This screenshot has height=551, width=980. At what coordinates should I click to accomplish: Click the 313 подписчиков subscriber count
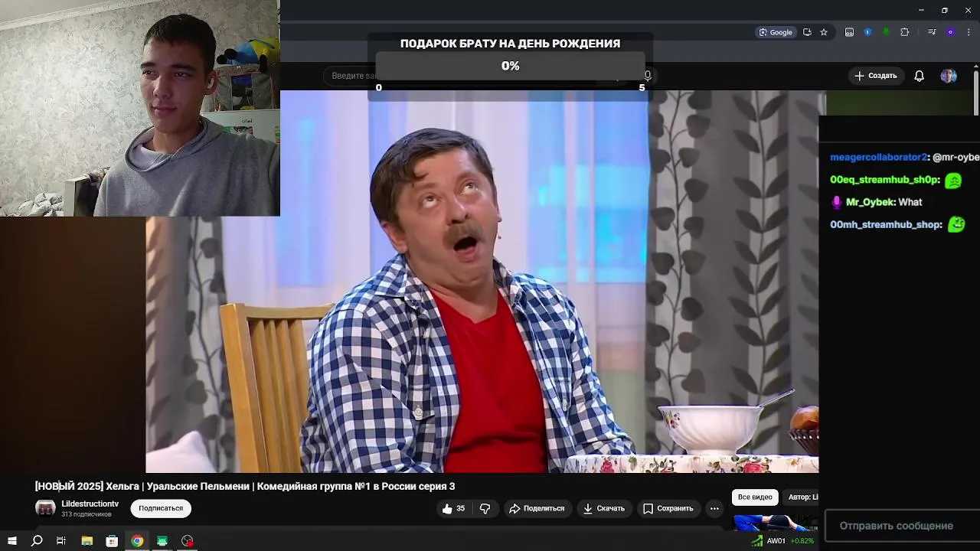87,514
